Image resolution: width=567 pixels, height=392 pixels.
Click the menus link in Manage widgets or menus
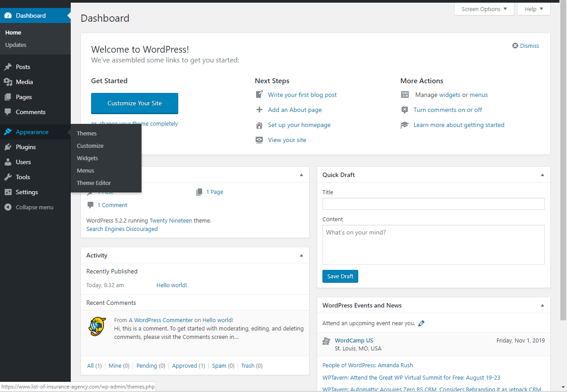tap(479, 95)
